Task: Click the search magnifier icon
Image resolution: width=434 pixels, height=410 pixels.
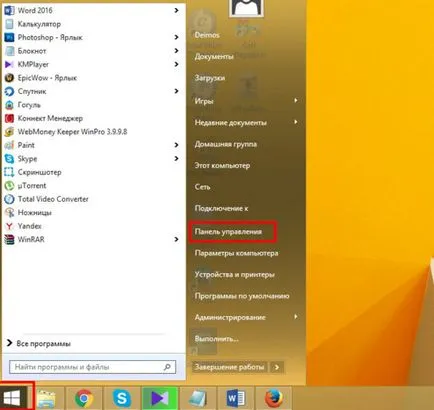Action: [x=167, y=367]
